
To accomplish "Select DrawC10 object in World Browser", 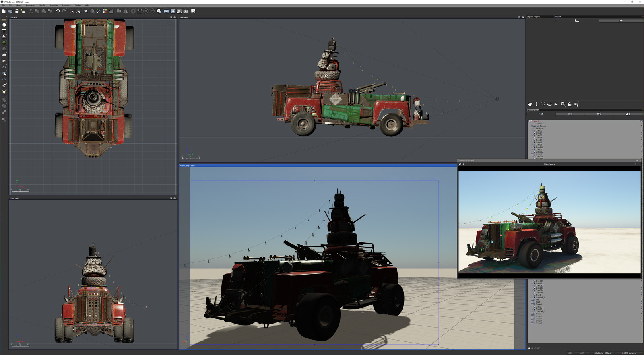I will [539, 147].
